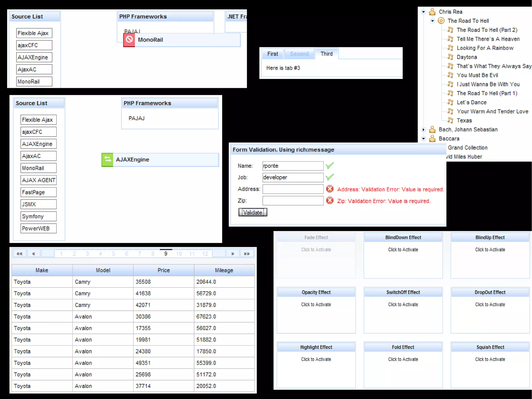Screen dimensions: 532x399
Task: Go to previous page with « button
Action: point(34,253)
